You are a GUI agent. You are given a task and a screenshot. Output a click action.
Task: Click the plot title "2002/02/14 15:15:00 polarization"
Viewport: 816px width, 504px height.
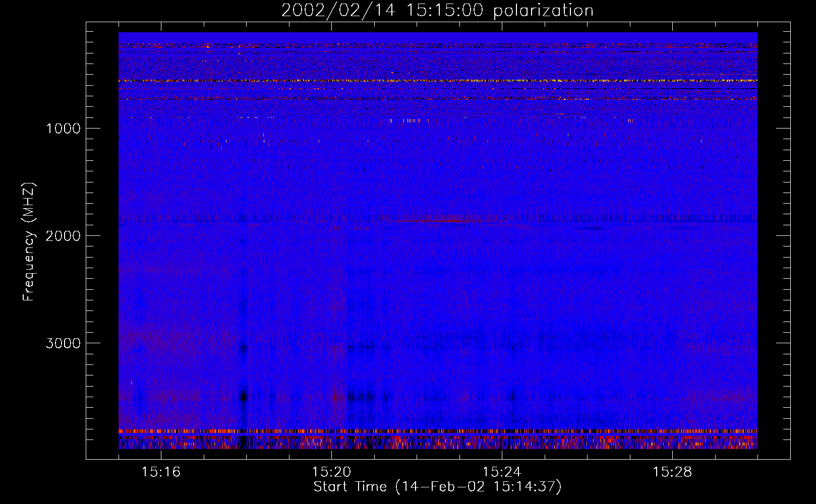tap(437, 11)
